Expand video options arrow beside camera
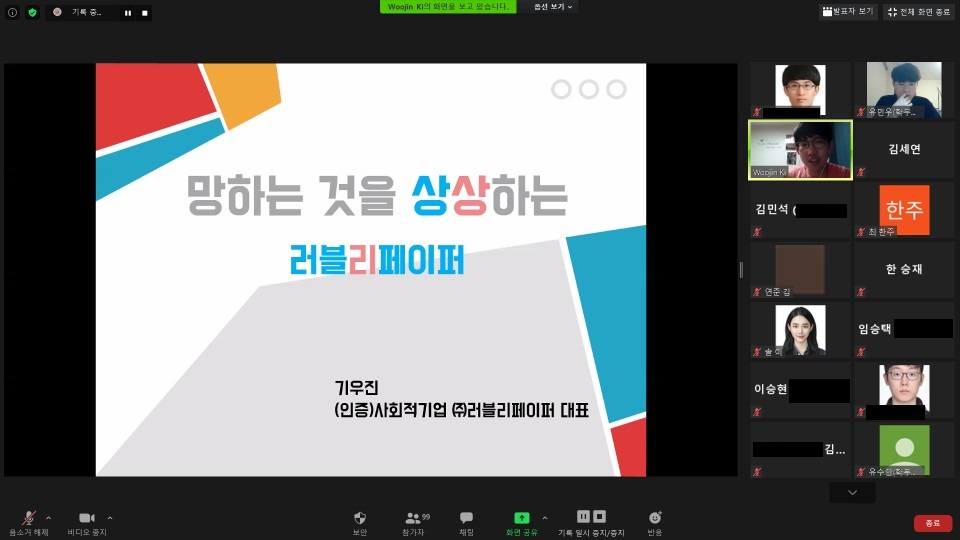 tap(110, 518)
